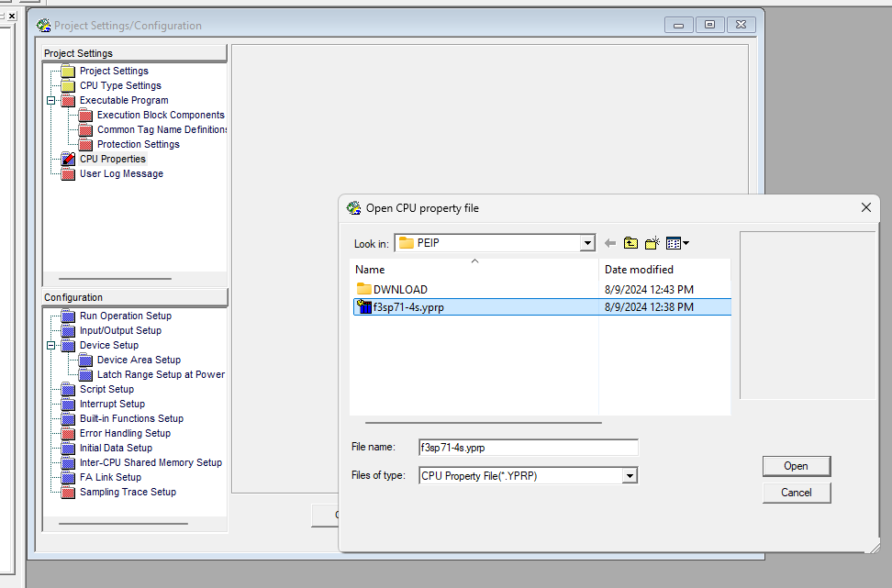Click the Open button
The image size is (892, 588).
pyautogui.click(x=797, y=466)
